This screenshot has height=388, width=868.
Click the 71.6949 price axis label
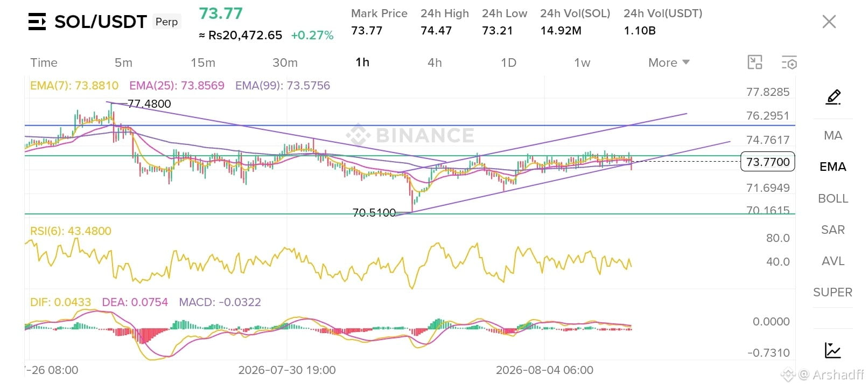[768, 188]
